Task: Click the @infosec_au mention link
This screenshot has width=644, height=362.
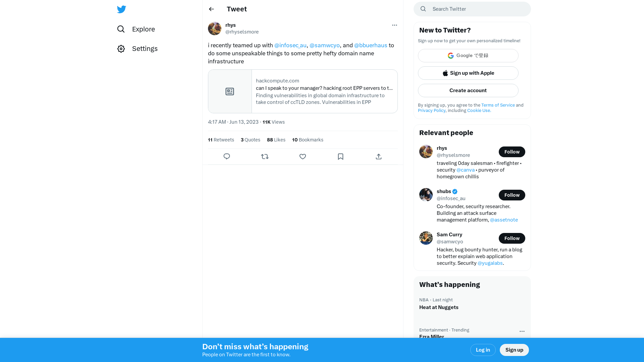Action: click(290, 45)
